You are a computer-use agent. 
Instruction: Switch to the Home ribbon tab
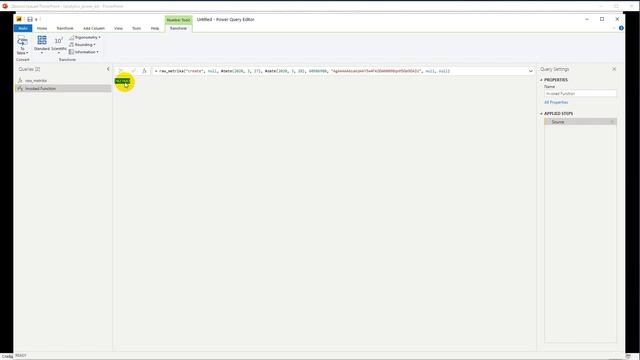click(42, 28)
